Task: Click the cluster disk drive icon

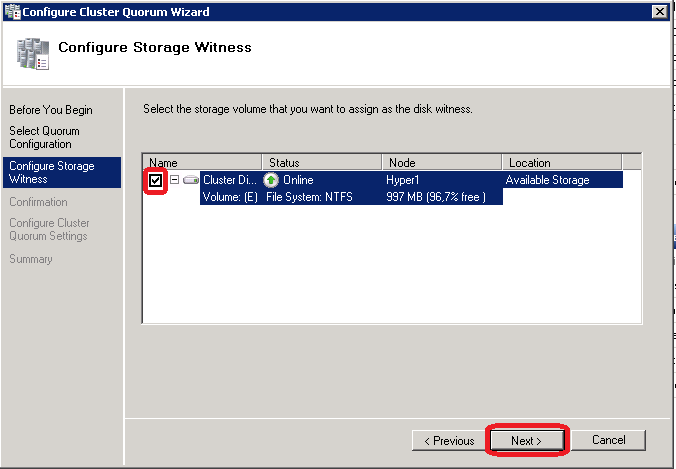Action: tap(190, 180)
